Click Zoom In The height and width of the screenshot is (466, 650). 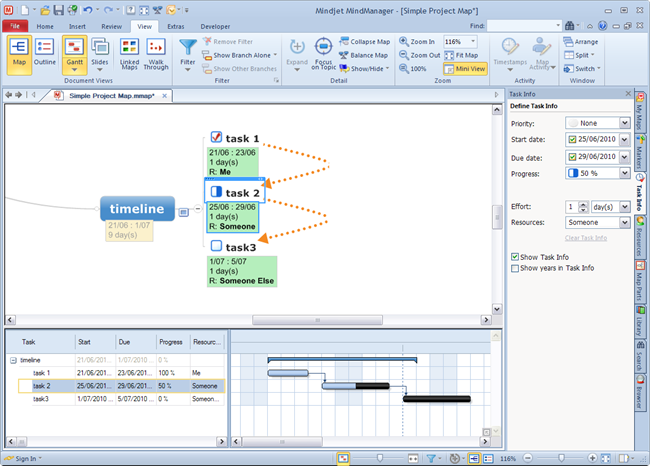pos(417,41)
